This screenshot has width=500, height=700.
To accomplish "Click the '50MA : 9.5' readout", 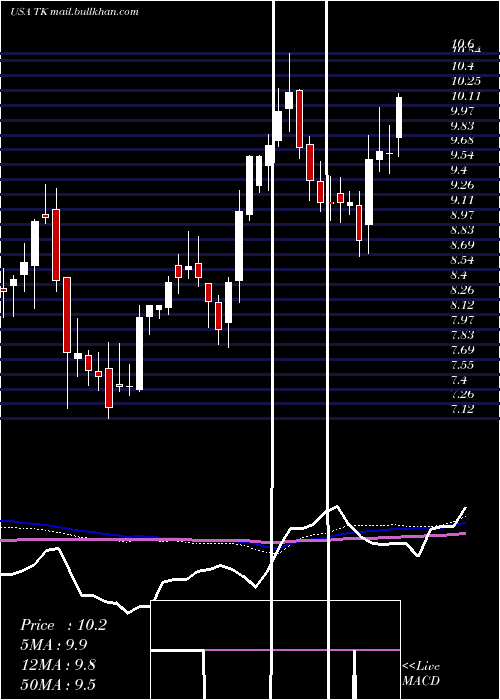I will [58, 685].
